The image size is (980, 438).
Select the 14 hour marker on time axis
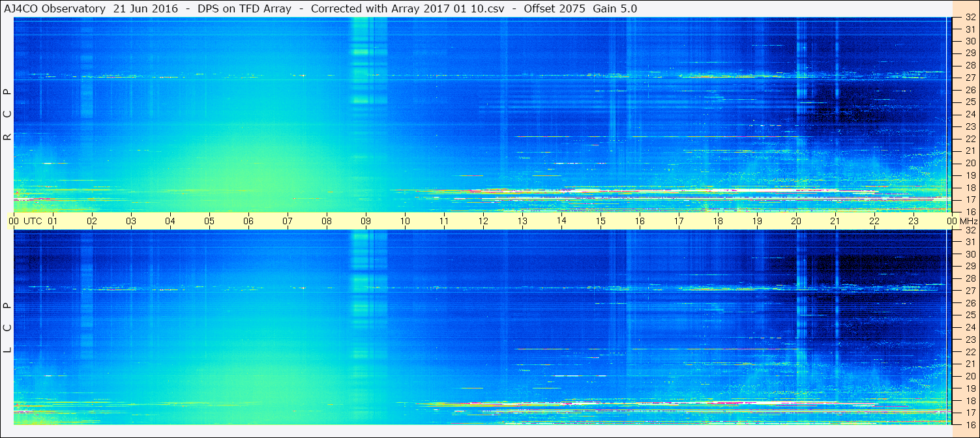coord(561,221)
